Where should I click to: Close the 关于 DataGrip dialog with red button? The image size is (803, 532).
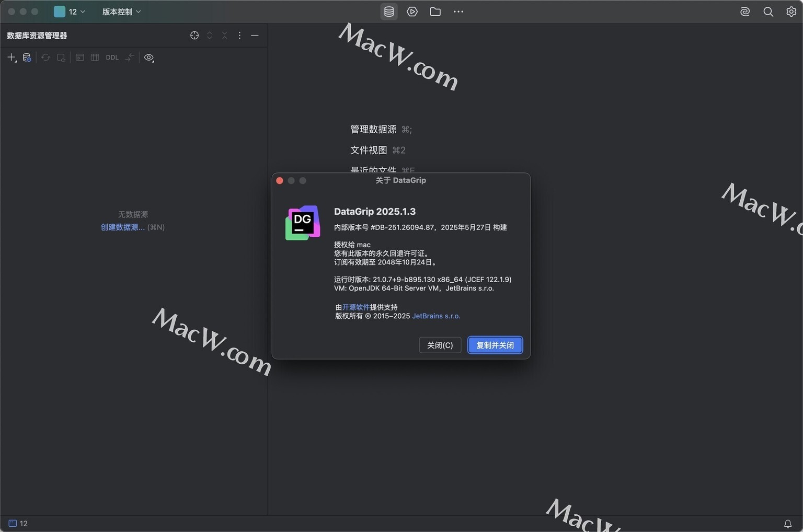tap(280, 180)
